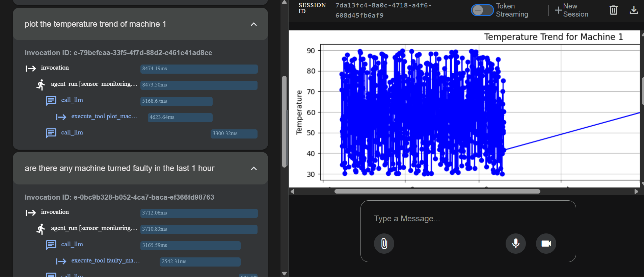
Task: Click the video camera icon
Action: click(x=546, y=244)
